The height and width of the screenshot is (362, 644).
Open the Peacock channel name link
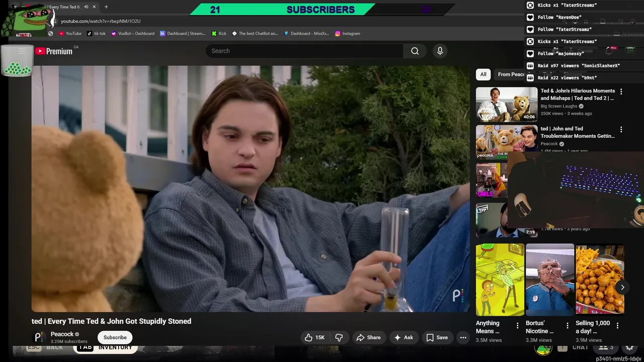[62, 334]
